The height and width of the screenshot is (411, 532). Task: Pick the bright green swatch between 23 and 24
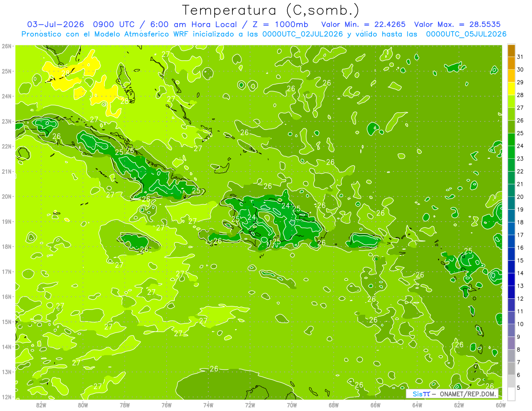(x=511, y=152)
